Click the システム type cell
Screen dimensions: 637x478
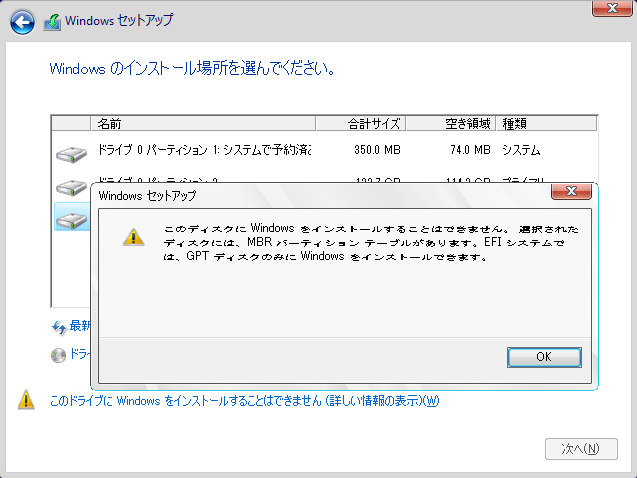(521, 150)
